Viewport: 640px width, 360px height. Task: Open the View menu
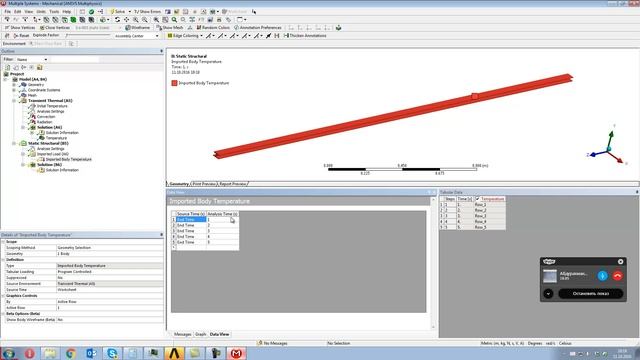(29, 11)
